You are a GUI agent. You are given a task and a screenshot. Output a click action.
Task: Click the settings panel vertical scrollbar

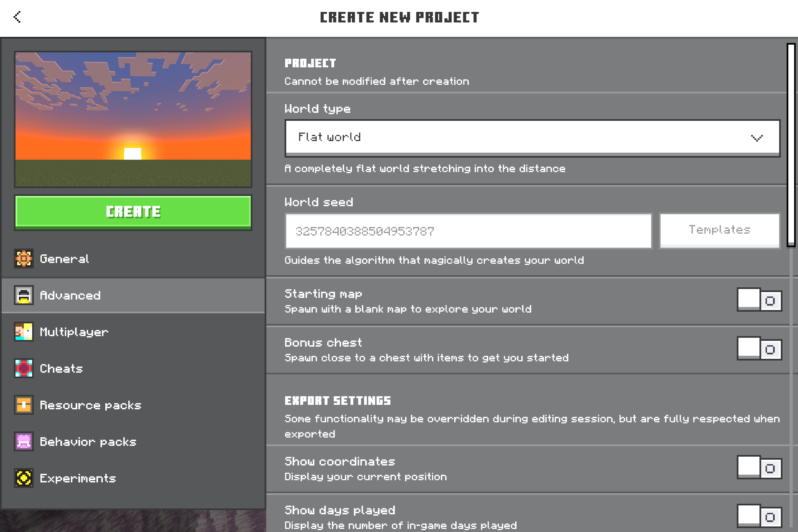[791, 144]
